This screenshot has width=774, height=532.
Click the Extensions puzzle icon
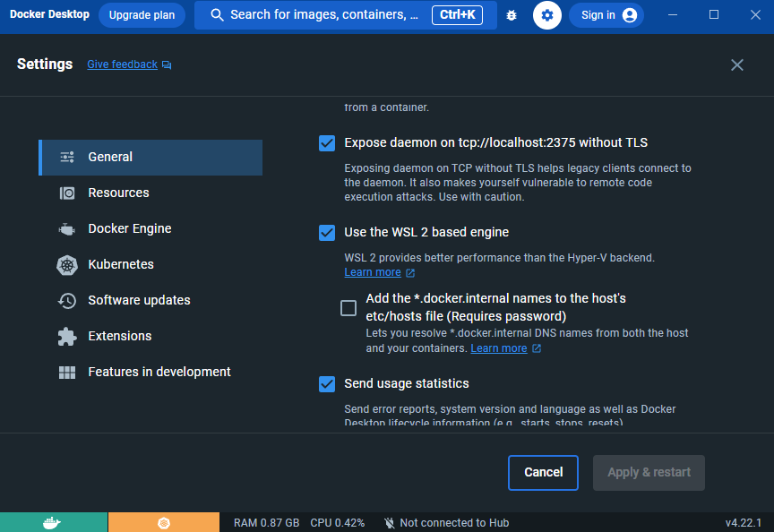(x=67, y=337)
